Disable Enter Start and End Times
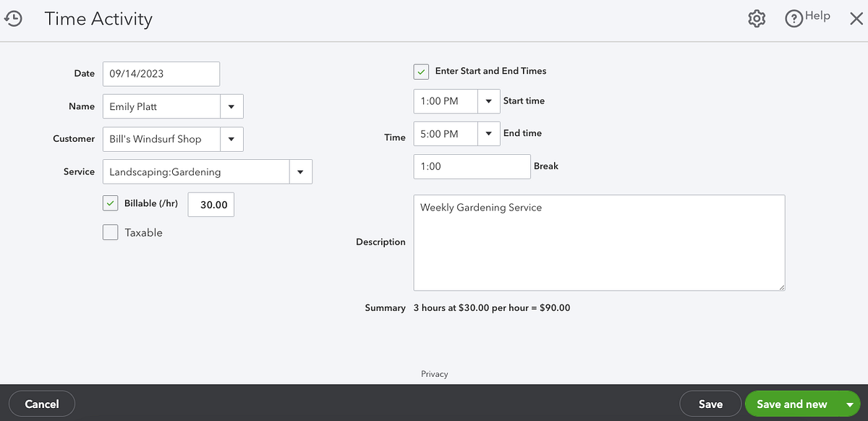Screen dimensions: 868x421 [421, 71]
